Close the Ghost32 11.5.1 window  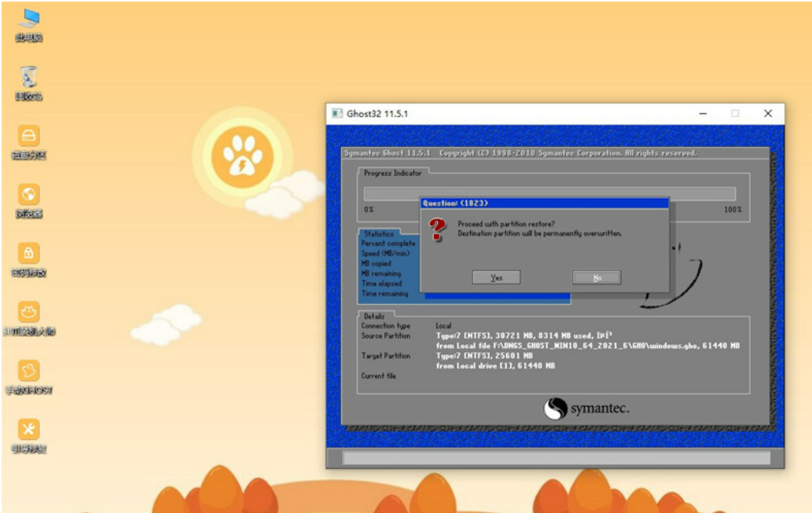coord(768,113)
